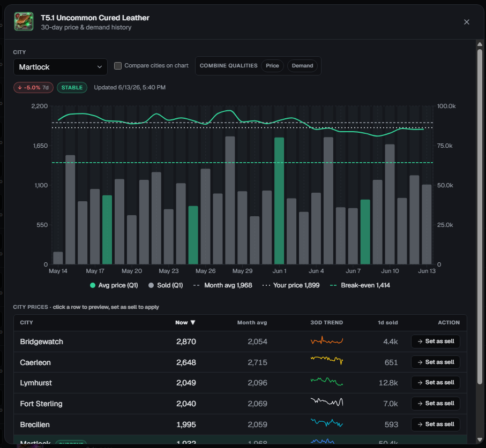Toggle Your price 1,899 legend entry
This screenshot has height=448, width=486.
(291, 285)
